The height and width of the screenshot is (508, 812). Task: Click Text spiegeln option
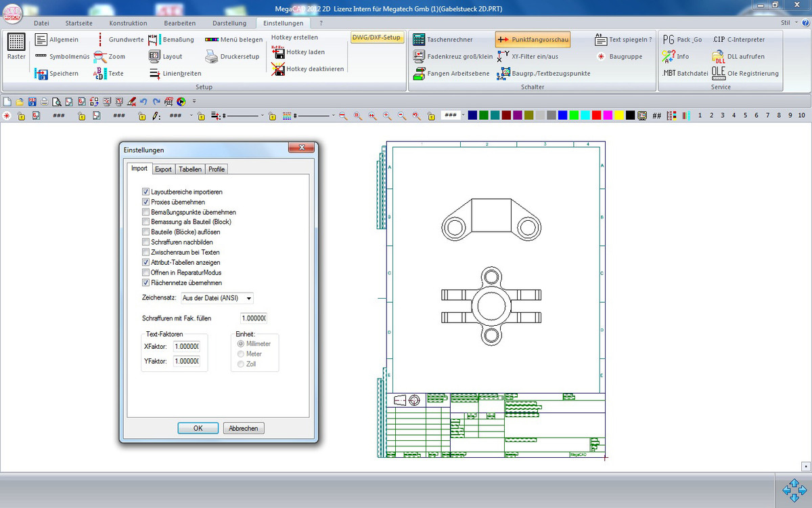pos(623,39)
